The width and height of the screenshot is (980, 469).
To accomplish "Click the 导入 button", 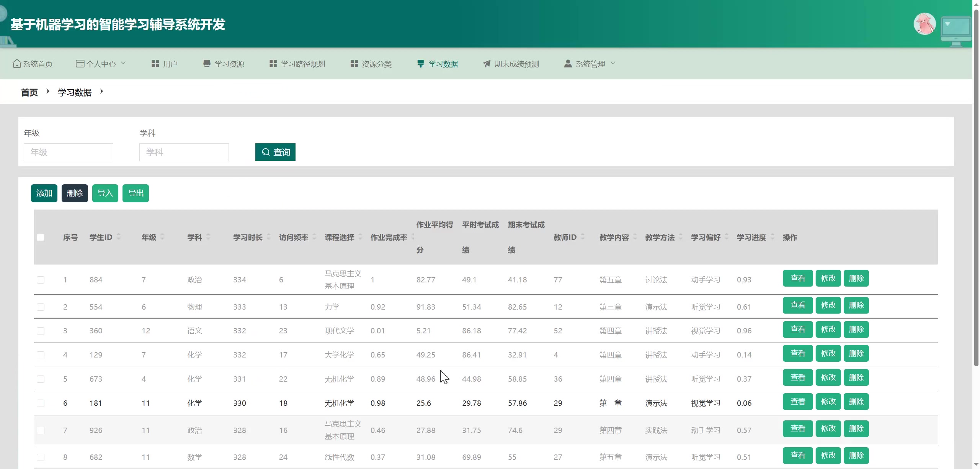I will pyautogui.click(x=105, y=193).
